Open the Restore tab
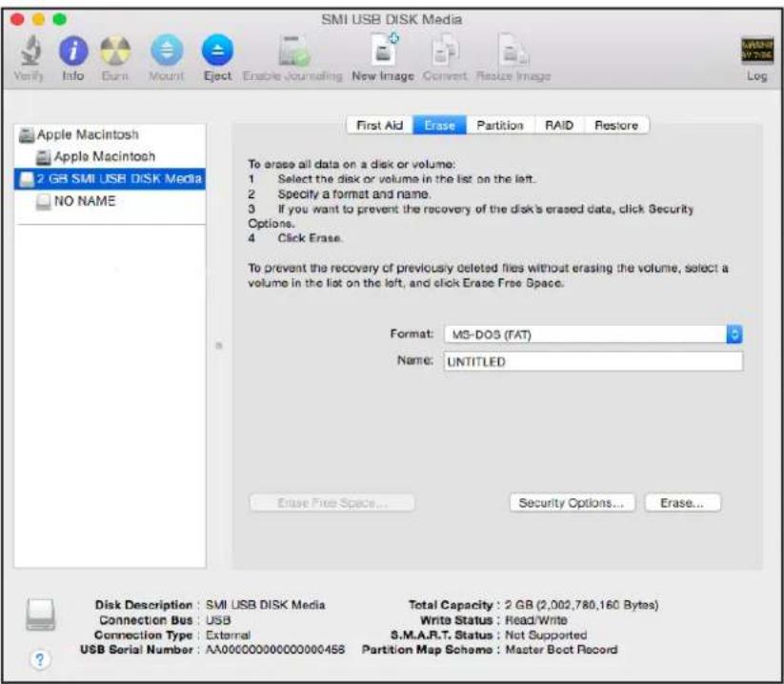Viewport: 784px width, 684px height. point(616,125)
